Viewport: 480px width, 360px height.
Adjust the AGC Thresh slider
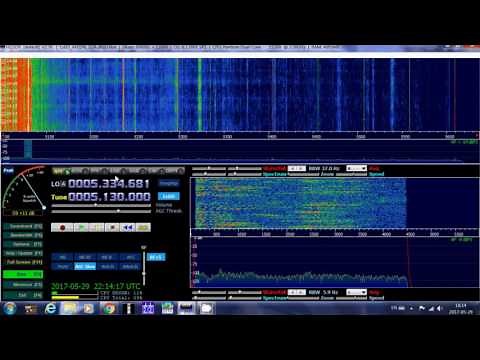(101, 211)
